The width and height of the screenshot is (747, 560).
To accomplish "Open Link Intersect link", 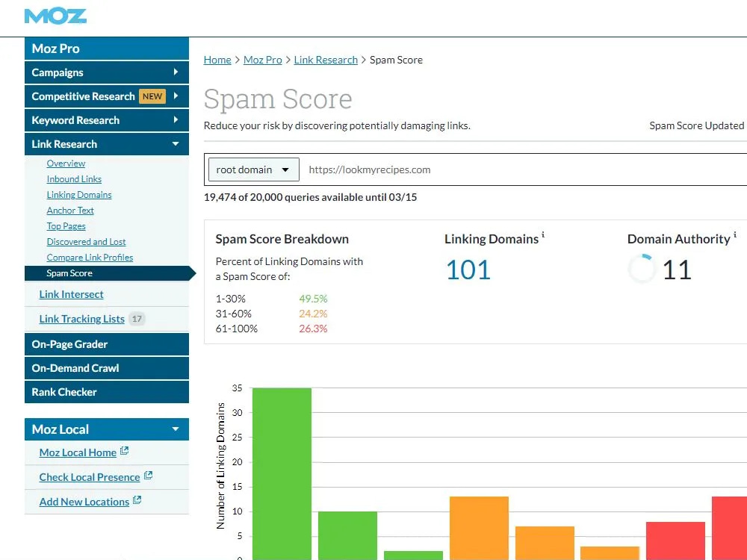I will tap(71, 294).
